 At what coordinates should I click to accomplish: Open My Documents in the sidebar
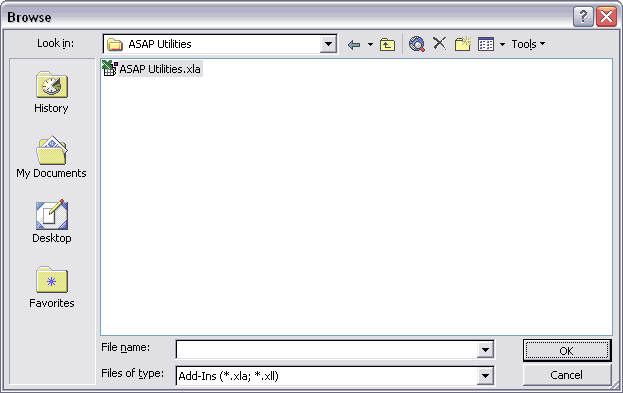tap(51, 157)
